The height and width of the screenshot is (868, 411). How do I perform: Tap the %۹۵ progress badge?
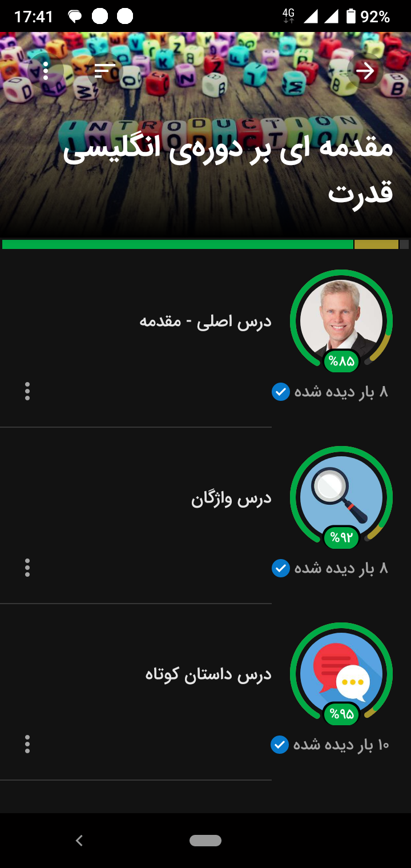pos(341,714)
